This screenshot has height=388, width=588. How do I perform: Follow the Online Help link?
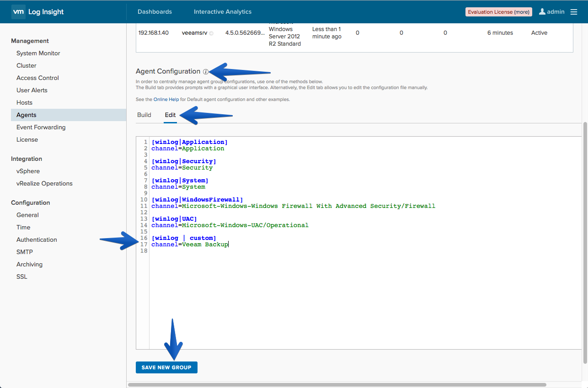click(x=166, y=99)
